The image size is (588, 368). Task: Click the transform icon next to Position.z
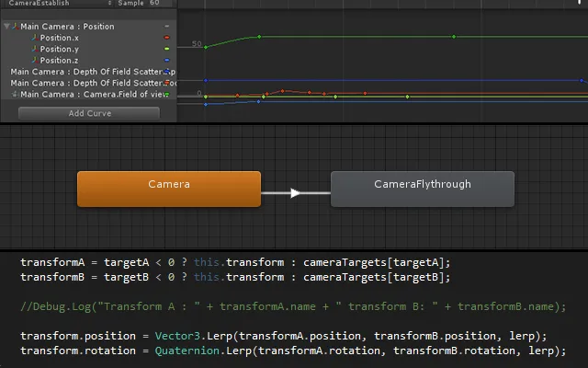click(35, 60)
